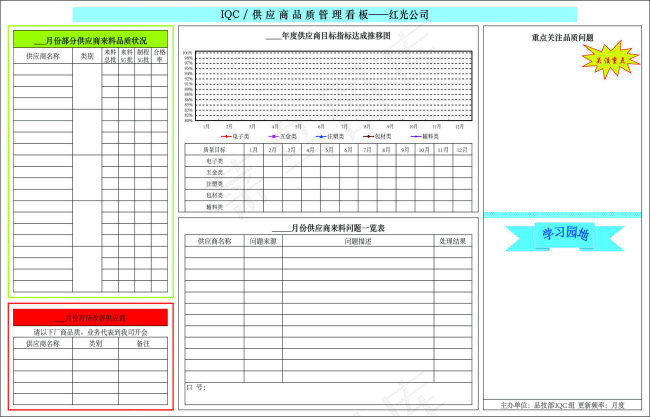Click the 合格率 column header

coord(160,56)
